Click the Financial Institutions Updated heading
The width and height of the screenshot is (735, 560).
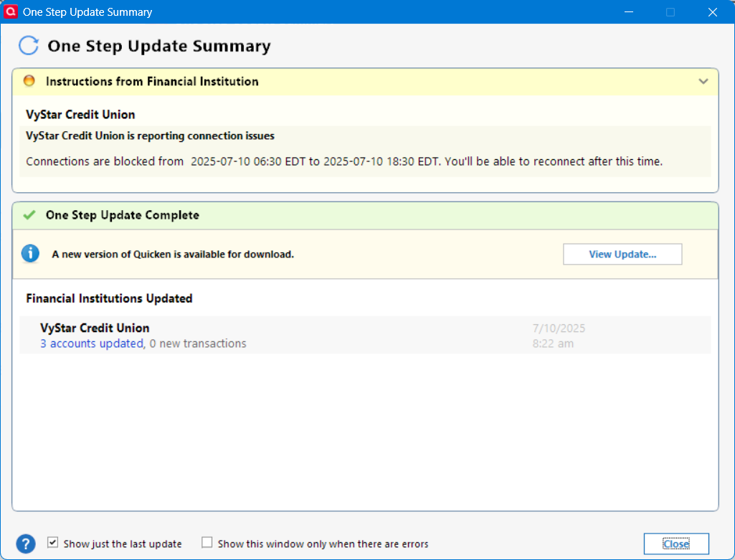point(109,298)
